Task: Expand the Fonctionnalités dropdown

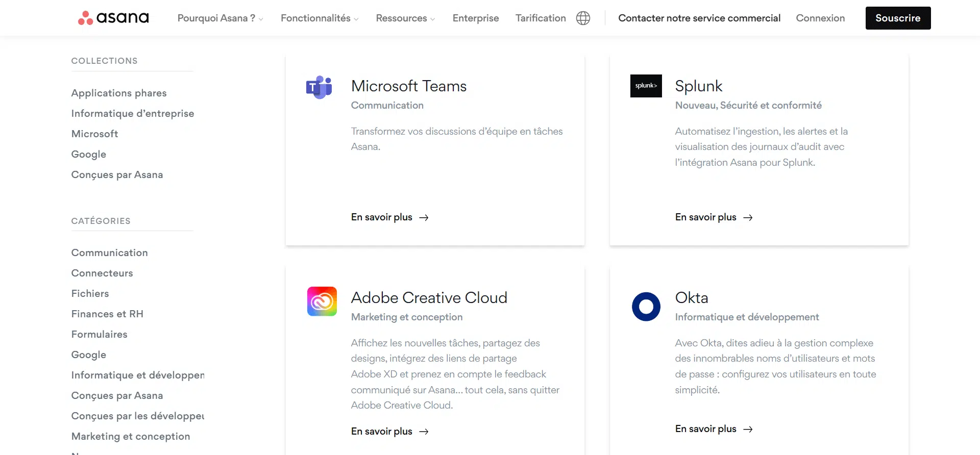Action: pos(320,18)
